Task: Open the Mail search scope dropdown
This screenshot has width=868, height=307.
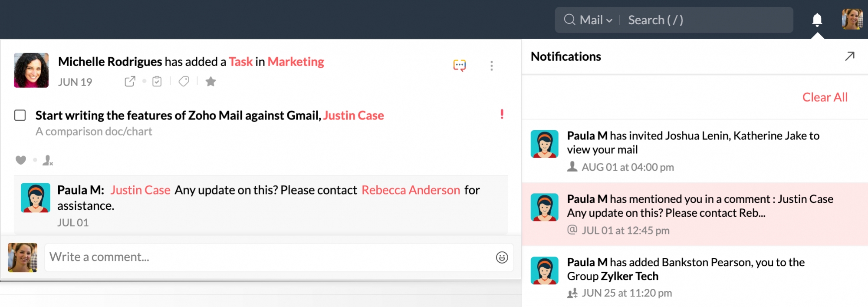Action: coord(596,20)
